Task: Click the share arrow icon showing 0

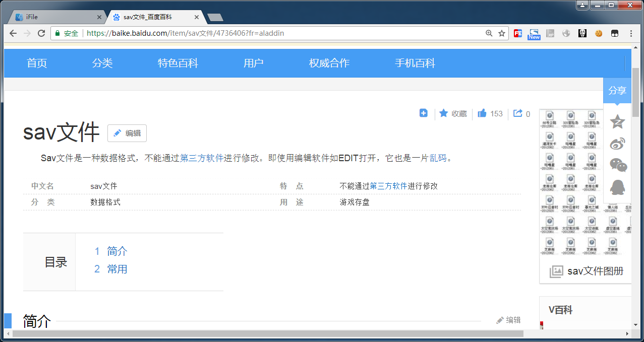Action: click(521, 113)
